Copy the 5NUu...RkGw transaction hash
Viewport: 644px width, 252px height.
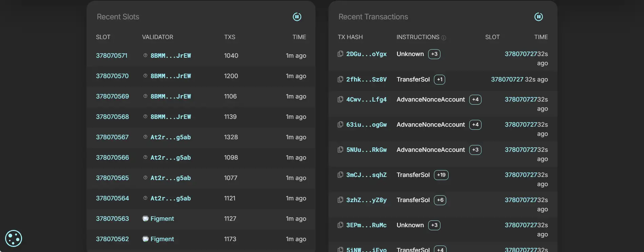(340, 150)
